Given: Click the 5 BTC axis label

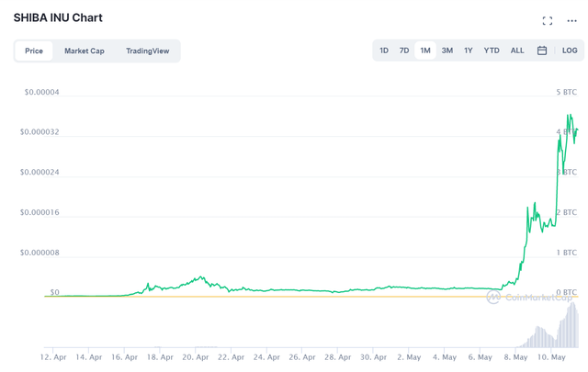Looking at the screenshot, I should pos(566,92).
